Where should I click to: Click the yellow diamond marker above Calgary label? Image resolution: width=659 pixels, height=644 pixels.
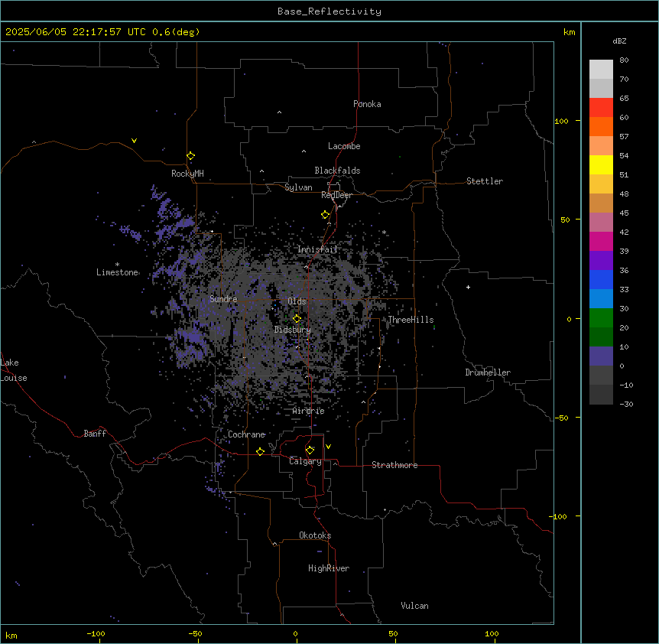tap(310, 450)
